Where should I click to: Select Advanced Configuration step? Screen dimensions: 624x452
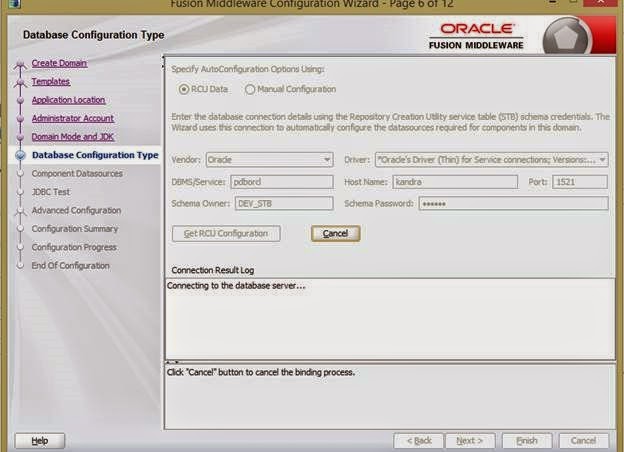point(76,210)
